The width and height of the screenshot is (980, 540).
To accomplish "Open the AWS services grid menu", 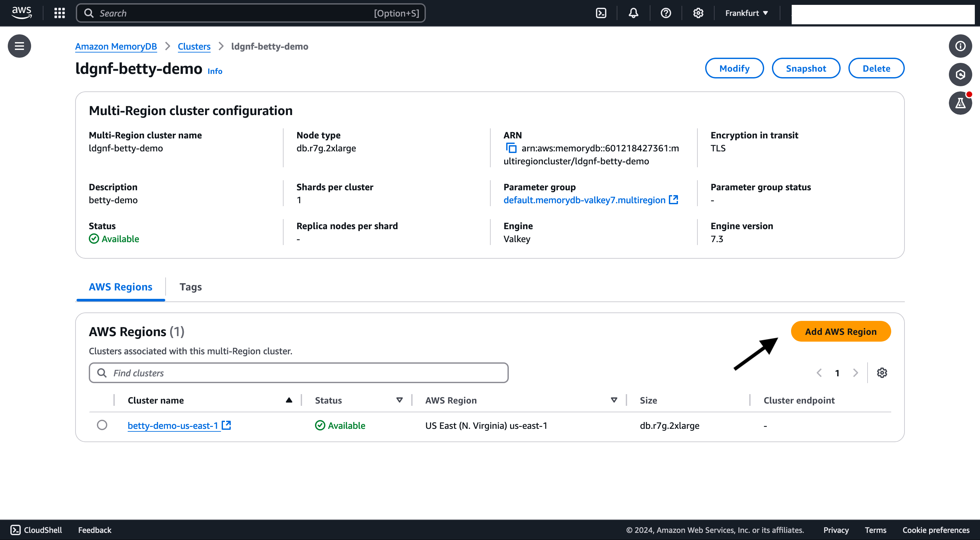I will [59, 13].
